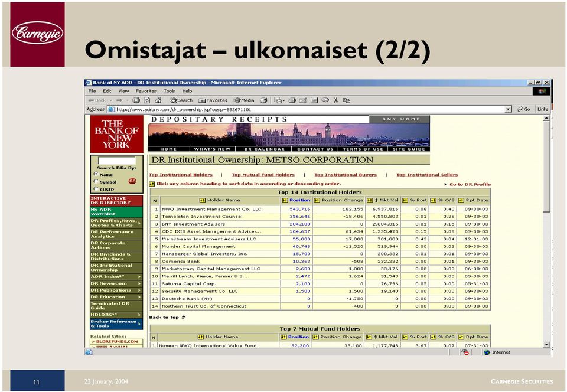
Task: Open the WHAT'S NEW nav item
Action: tap(212, 149)
